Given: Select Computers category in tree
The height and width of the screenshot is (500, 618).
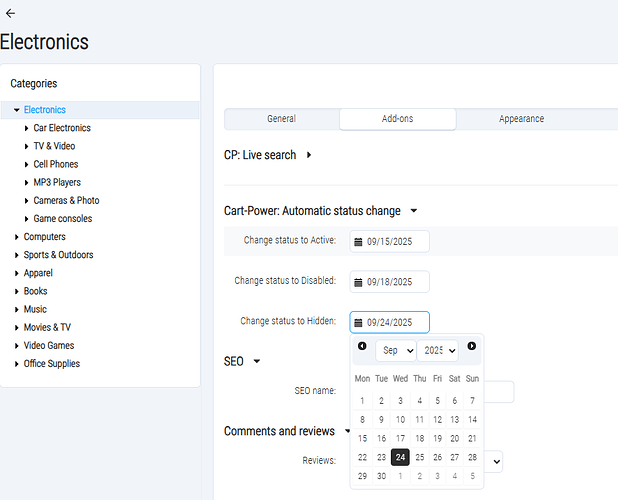Looking at the screenshot, I should [x=45, y=237].
